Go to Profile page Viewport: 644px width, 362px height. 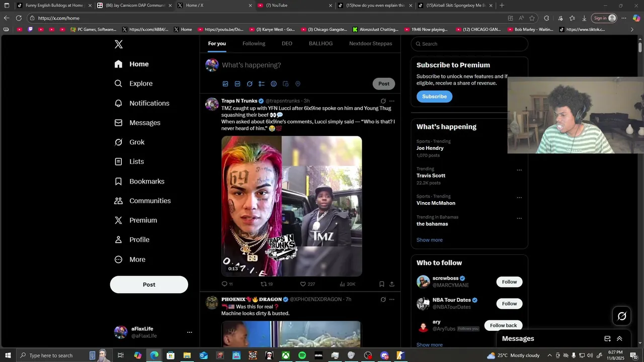pos(132,240)
